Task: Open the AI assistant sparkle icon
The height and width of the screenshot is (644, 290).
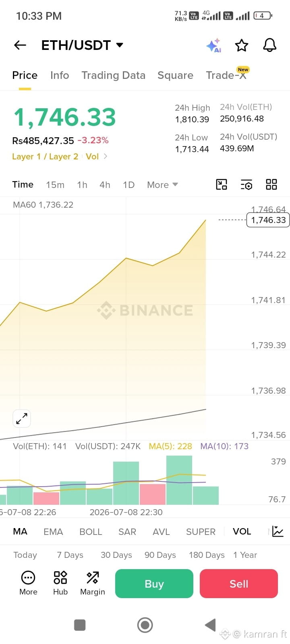Action: [214, 45]
